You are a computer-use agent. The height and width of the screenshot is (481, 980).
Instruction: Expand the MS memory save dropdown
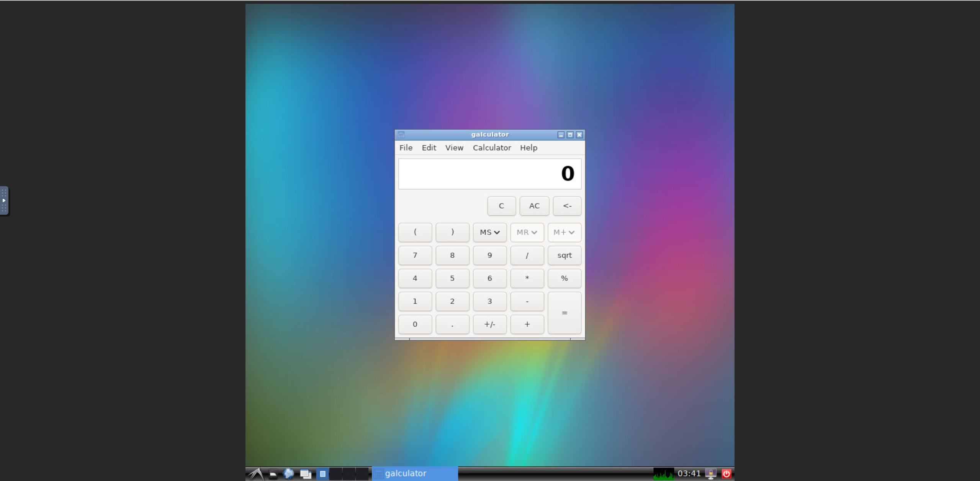[x=489, y=232]
